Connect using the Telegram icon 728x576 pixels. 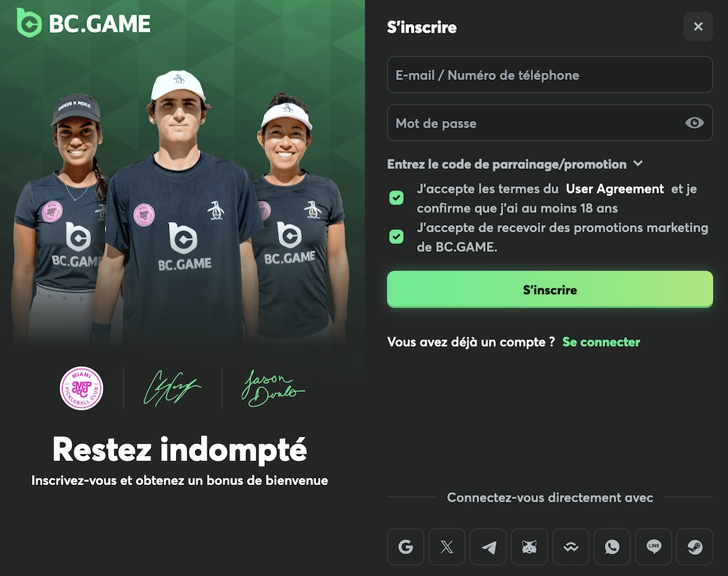[488, 547]
